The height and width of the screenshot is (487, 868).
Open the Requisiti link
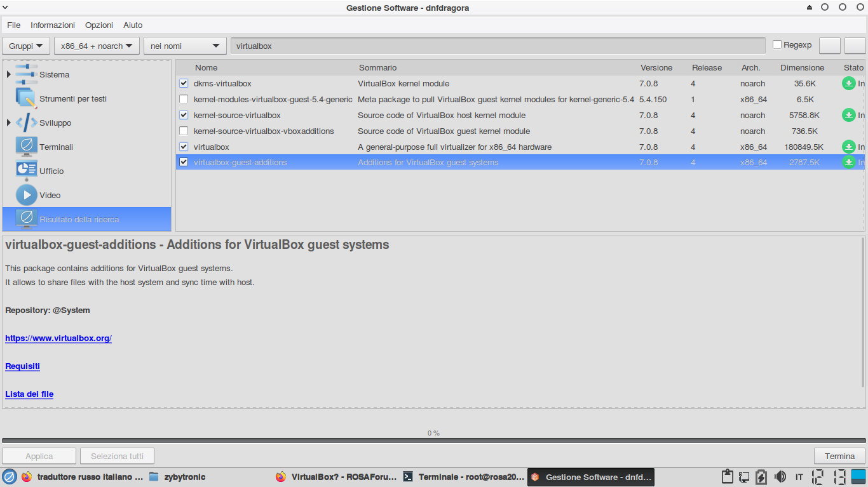(22, 366)
